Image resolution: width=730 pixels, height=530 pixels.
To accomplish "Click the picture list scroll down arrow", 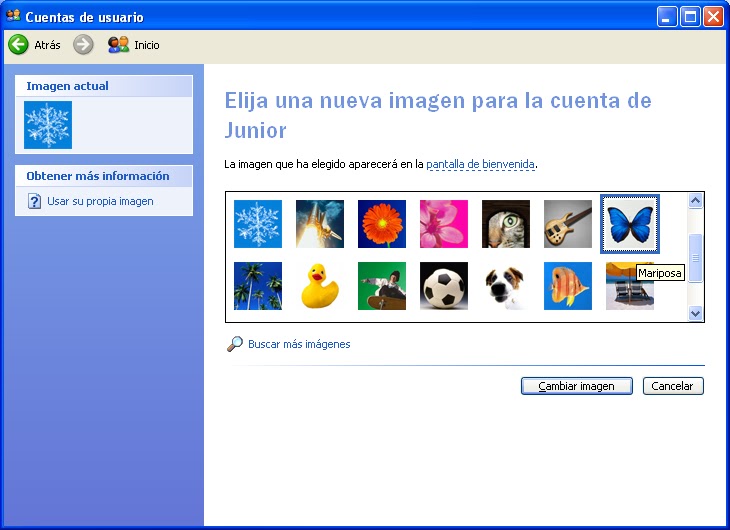I will [695, 313].
